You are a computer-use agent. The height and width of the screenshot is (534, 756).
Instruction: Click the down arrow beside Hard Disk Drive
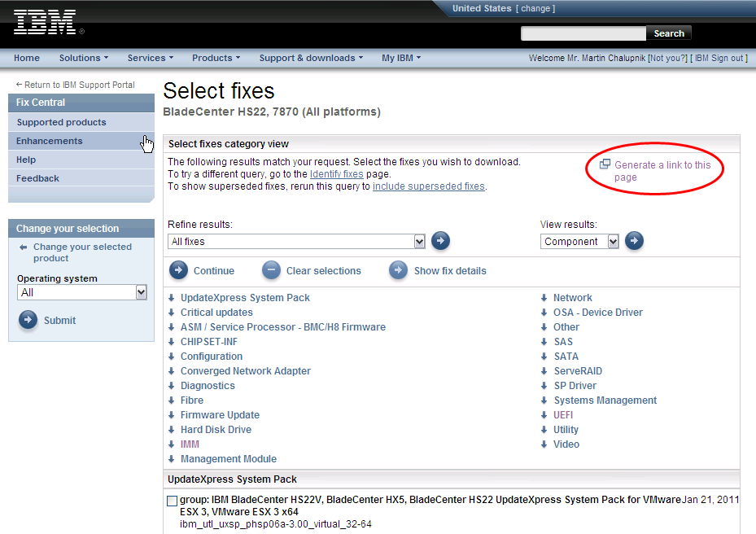click(x=171, y=430)
